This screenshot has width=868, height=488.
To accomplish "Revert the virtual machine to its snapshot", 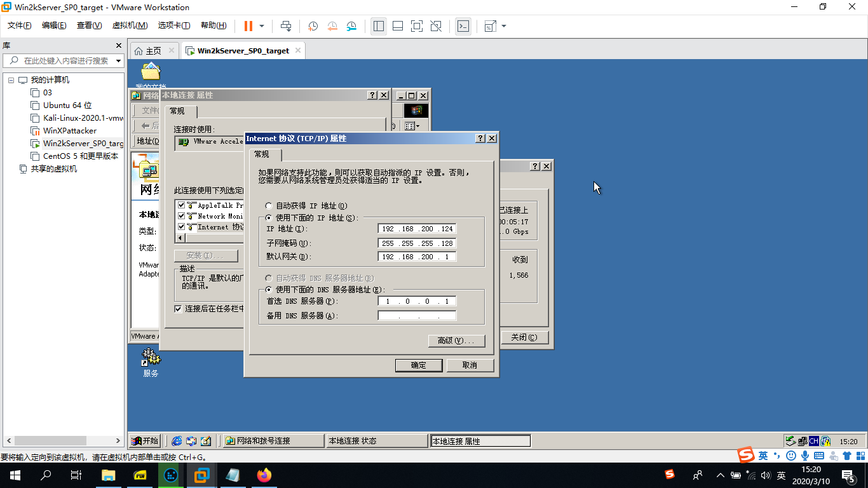I will pyautogui.click(x=332, y=26).
